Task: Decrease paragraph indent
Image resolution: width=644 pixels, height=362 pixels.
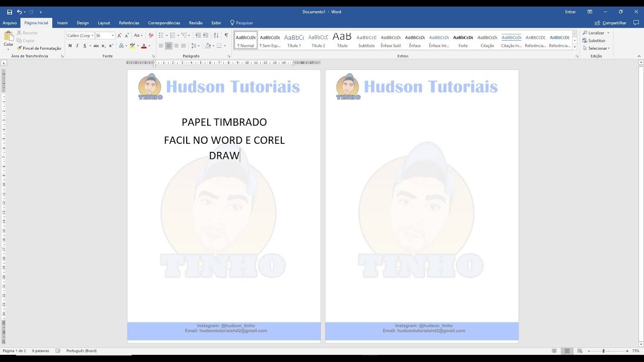Action: coord(198,35)
